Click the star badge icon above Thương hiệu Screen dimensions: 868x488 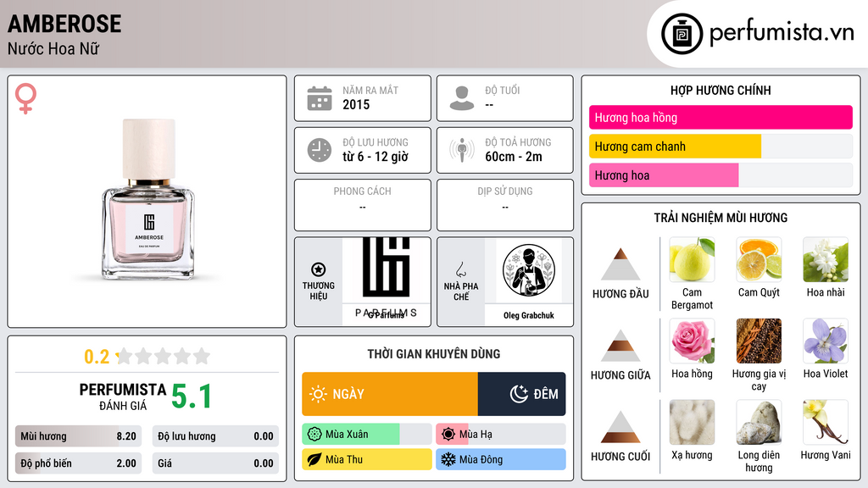(x=319, y=269)
